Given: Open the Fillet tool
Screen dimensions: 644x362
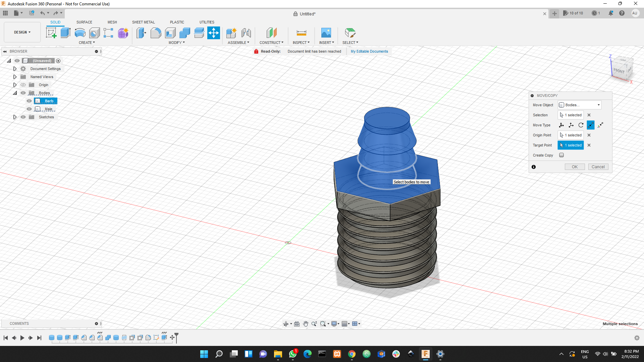Looking at the screenshot, I should coord(156,33).
